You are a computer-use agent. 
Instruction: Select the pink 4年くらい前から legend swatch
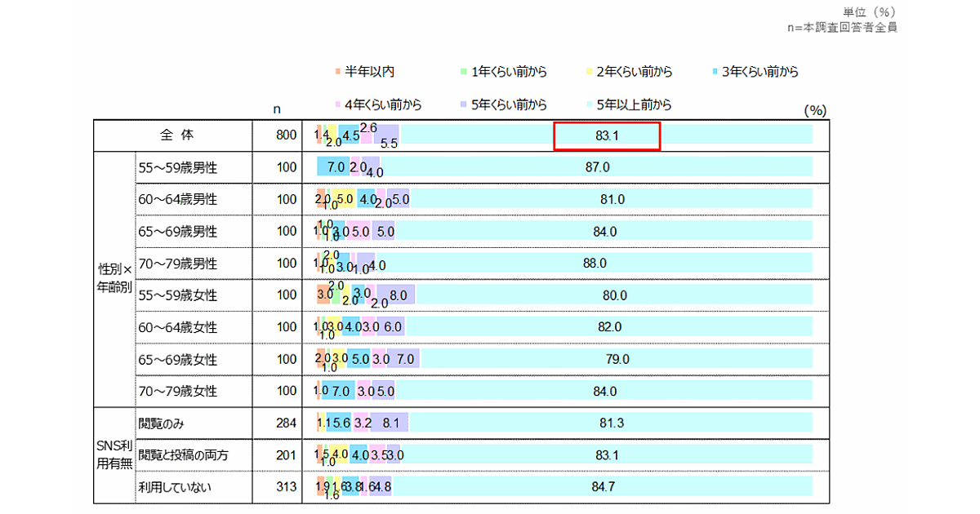338,104
